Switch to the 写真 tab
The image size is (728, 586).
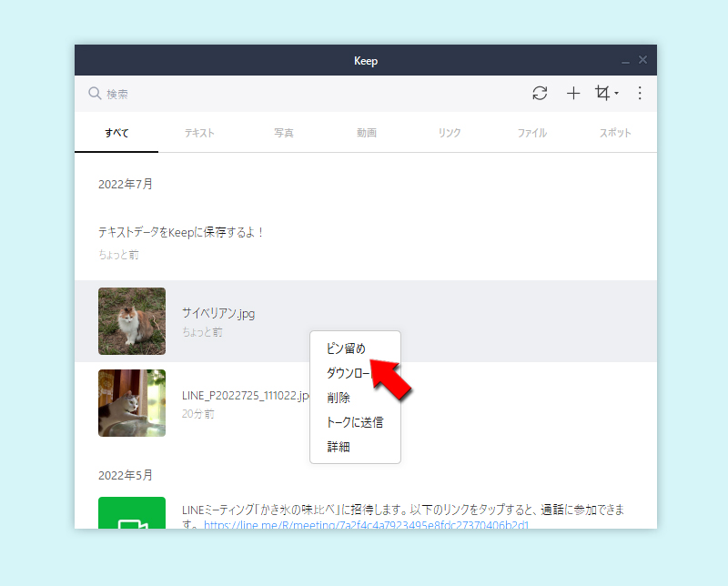tap(283, 131)
